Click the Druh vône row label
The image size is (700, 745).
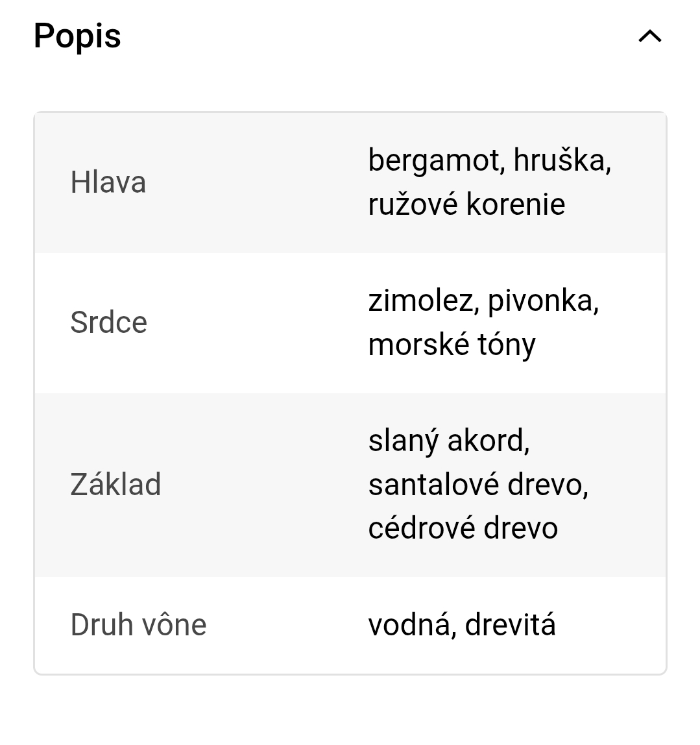pos(138,625)
